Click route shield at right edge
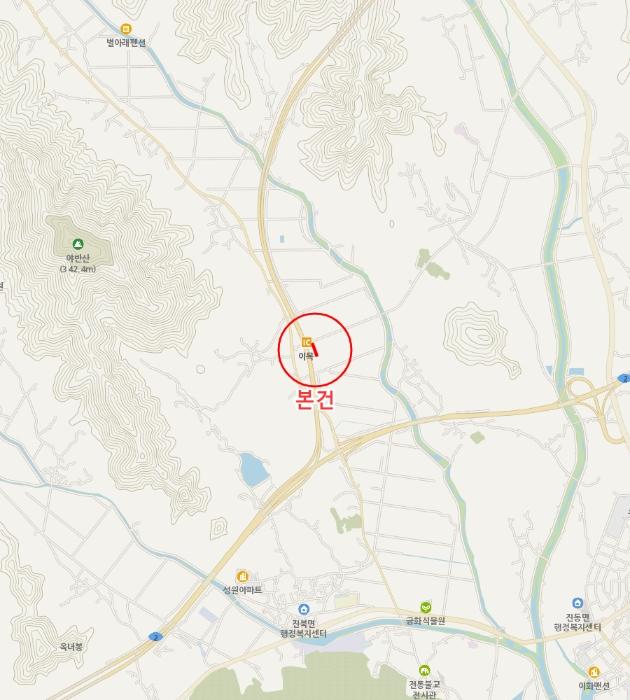Screen dimensions: 630x700 [624, 379]
